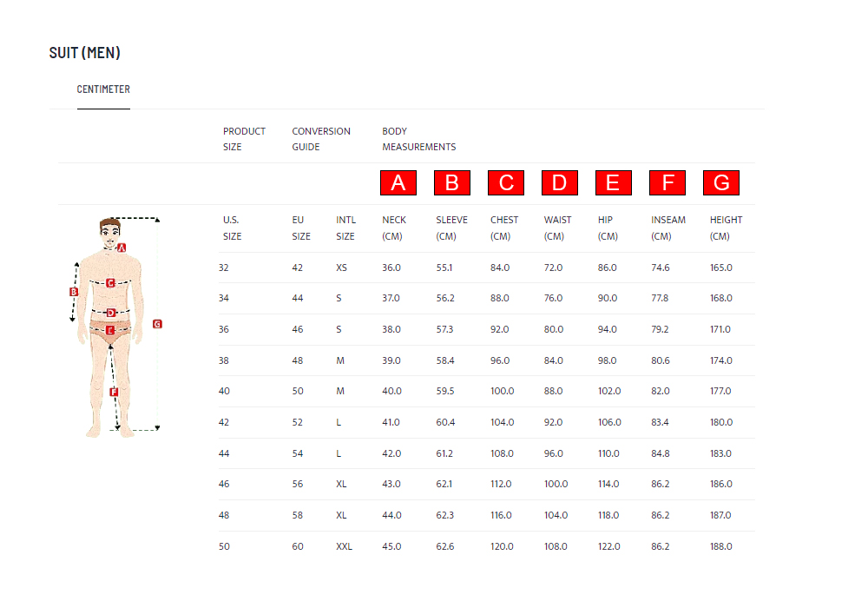Click the BODY MEASUREMENTS header

click(419, 139)
